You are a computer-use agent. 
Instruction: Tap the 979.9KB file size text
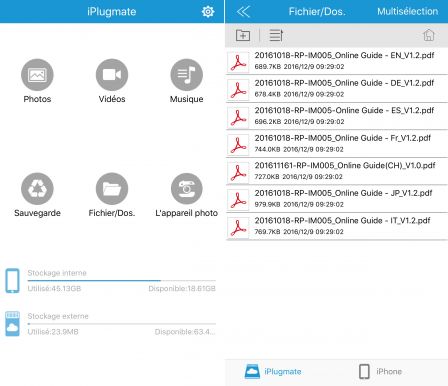267,204
